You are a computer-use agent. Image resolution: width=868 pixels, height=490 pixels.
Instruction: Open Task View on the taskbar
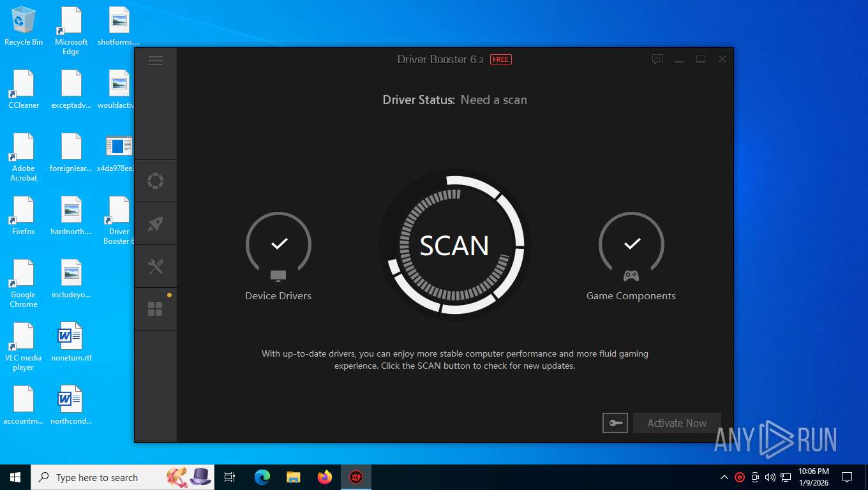[230, 477]
